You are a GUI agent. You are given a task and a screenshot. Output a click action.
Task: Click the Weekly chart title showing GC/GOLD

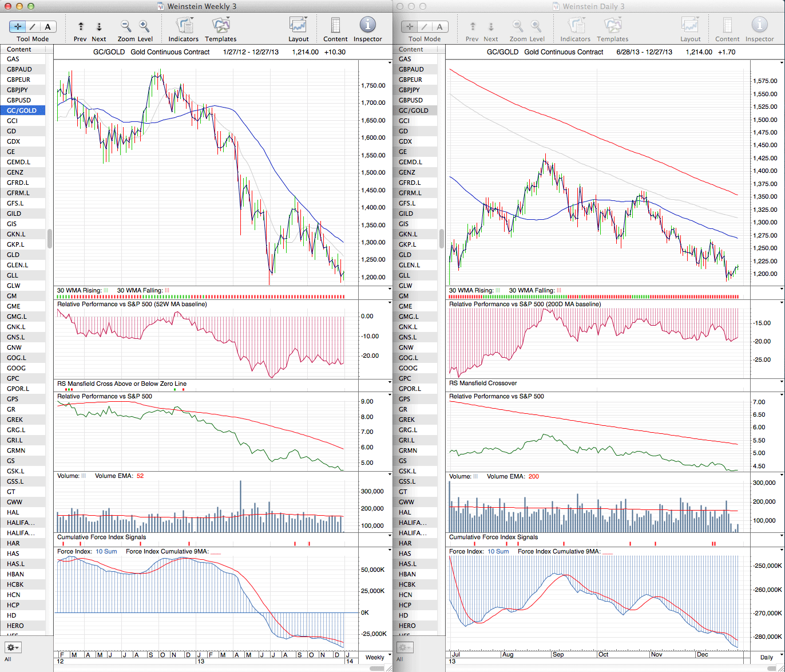(219, 52)
